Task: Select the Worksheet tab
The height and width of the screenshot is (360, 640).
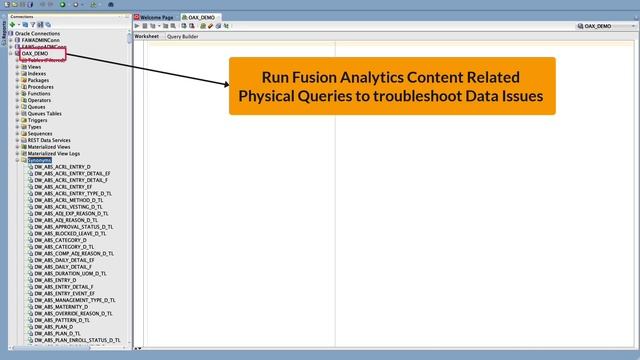Action: [x=147, y=36]
